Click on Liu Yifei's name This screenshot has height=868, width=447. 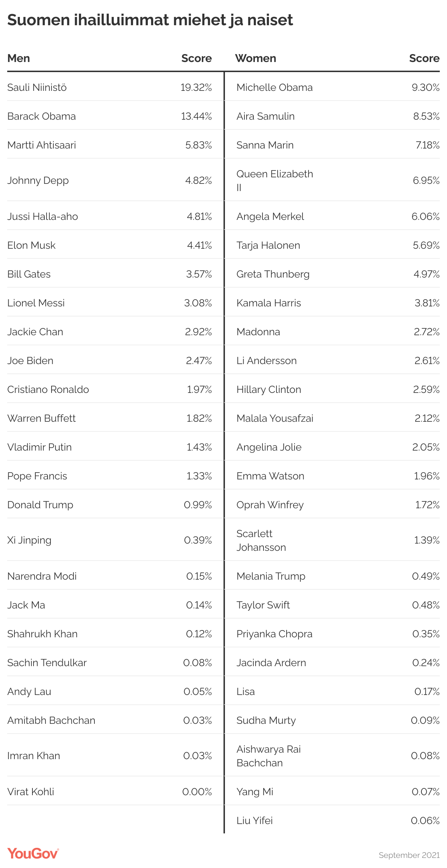(x=255, y=820)
